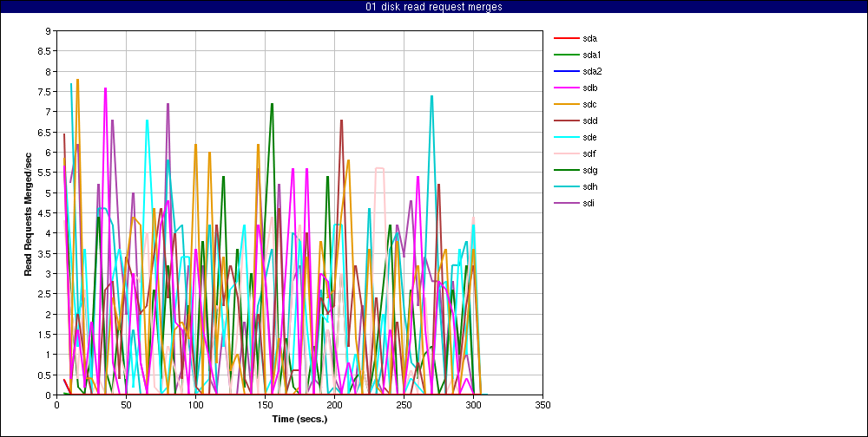
Task: Select the 'sdh' legend label
Action: click(589, 187)
